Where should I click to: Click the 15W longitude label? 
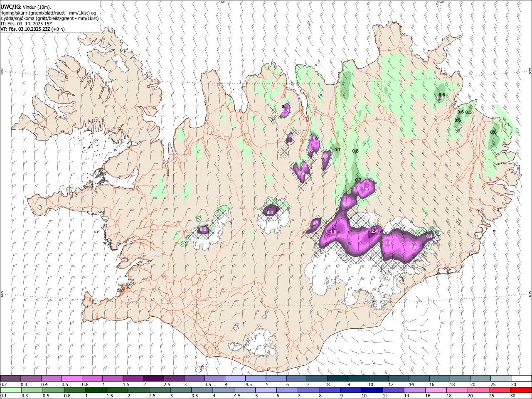[x=440, y=2]
